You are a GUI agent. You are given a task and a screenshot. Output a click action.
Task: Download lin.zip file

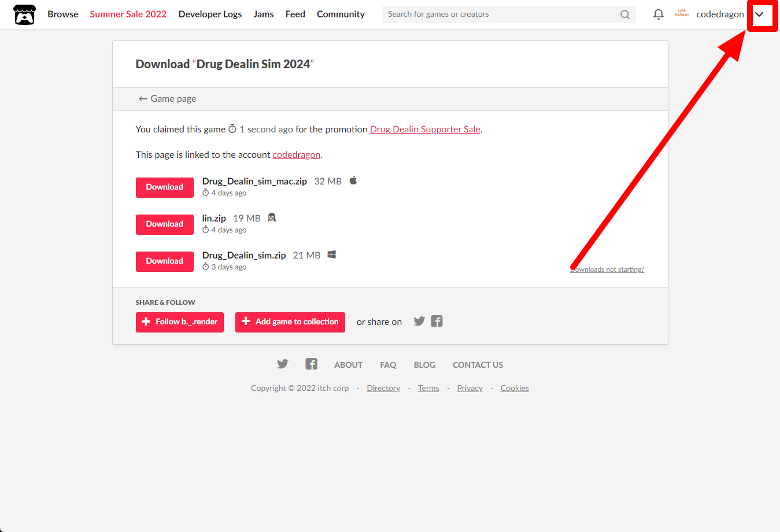pyautogui.click(x=165, y=224)
